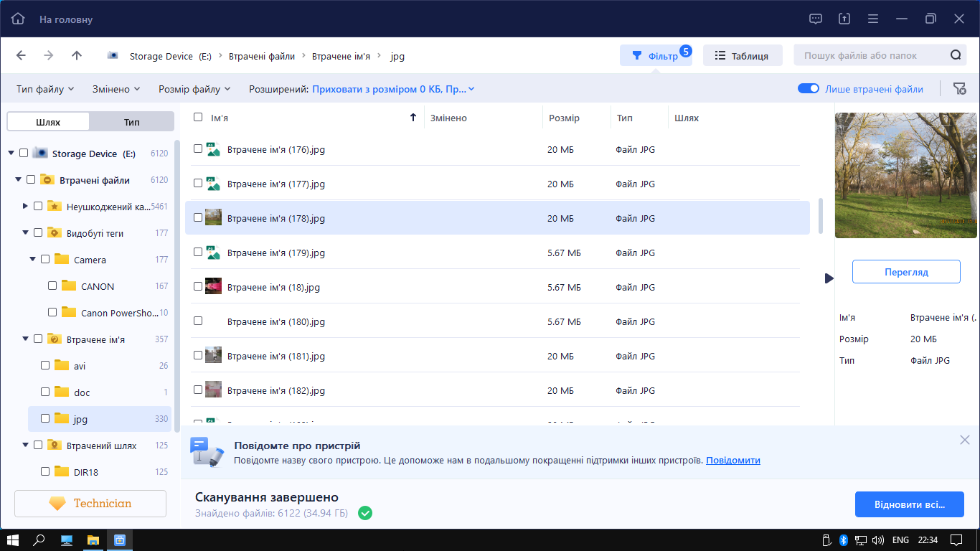
Task: Click thumbnail icon of Втрачене ім'я (178).jpg
Action: pos(213,217)
